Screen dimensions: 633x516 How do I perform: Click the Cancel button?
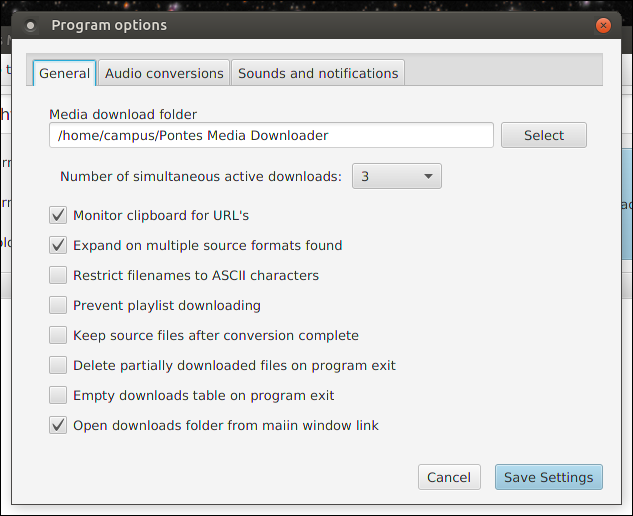(x=449, y=477)
